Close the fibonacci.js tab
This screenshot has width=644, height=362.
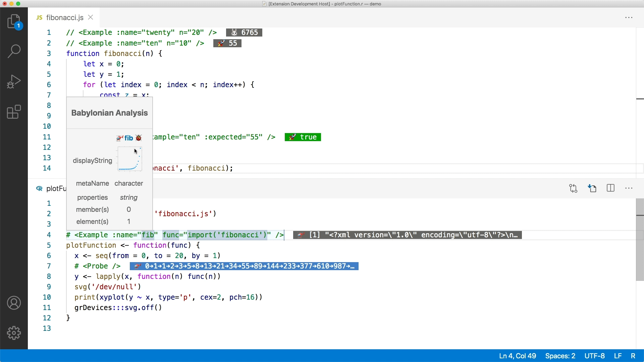pyautogui.click(x=91, y=17)
